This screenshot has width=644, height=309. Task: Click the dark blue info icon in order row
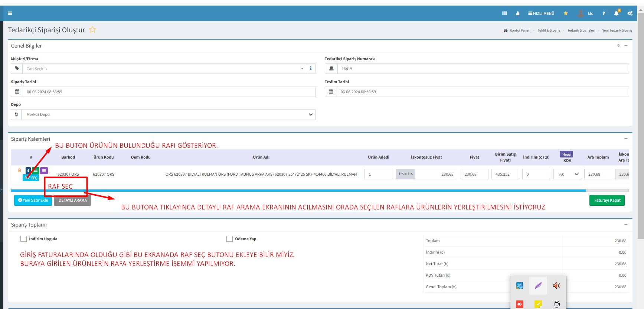coord(28,170)
